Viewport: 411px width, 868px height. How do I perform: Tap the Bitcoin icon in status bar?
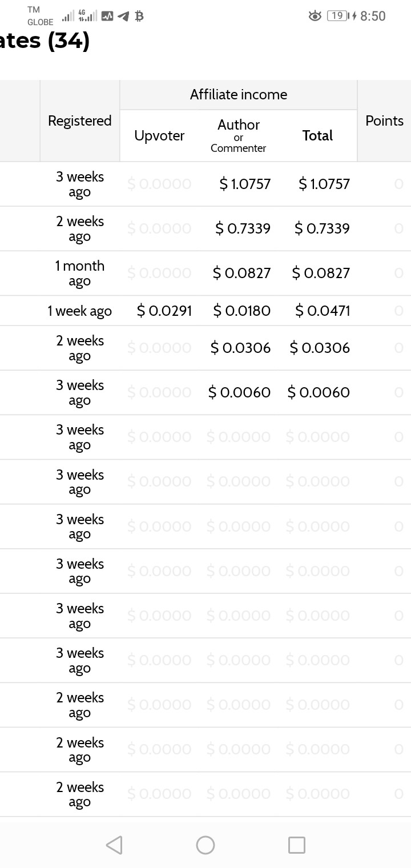(139, 17)
